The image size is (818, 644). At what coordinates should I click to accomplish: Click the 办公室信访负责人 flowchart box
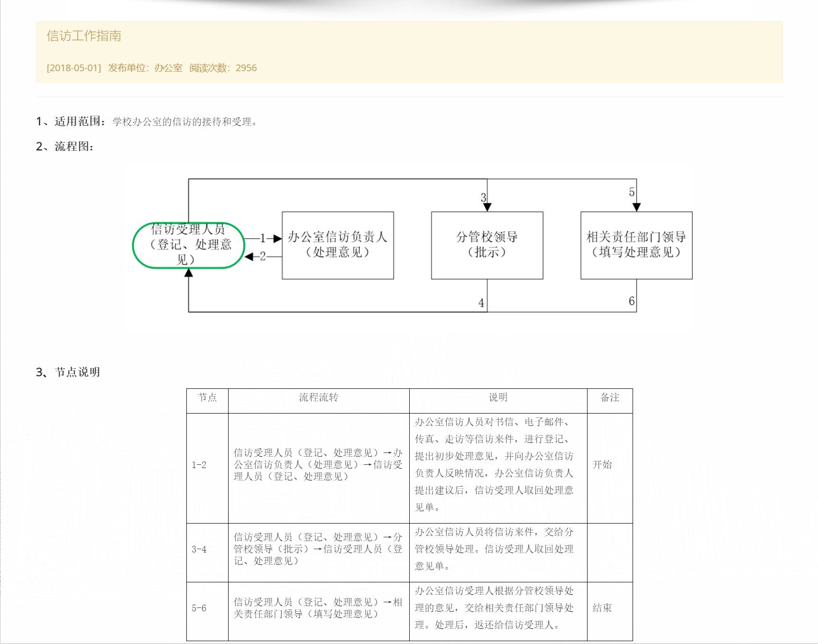click(338, 245)
